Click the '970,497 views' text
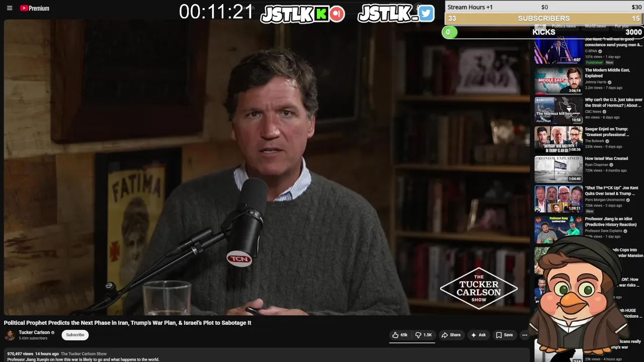 [20, 354]
